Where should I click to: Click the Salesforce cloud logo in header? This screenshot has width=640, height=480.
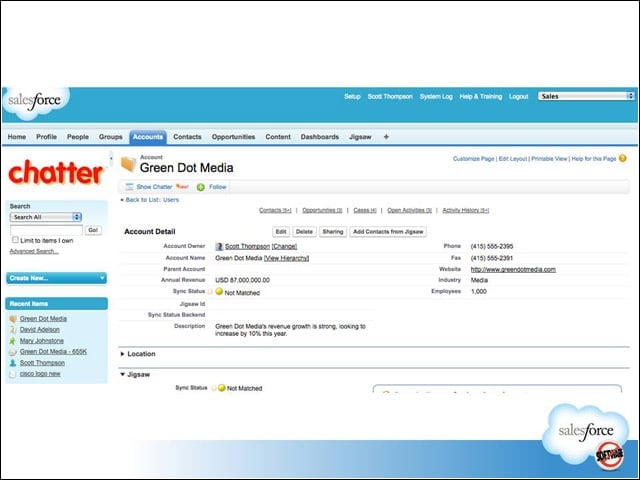pos(36,102)
